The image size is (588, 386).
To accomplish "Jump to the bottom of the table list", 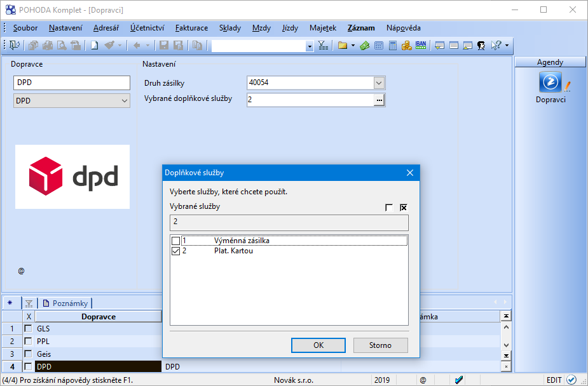I will 506,356.
